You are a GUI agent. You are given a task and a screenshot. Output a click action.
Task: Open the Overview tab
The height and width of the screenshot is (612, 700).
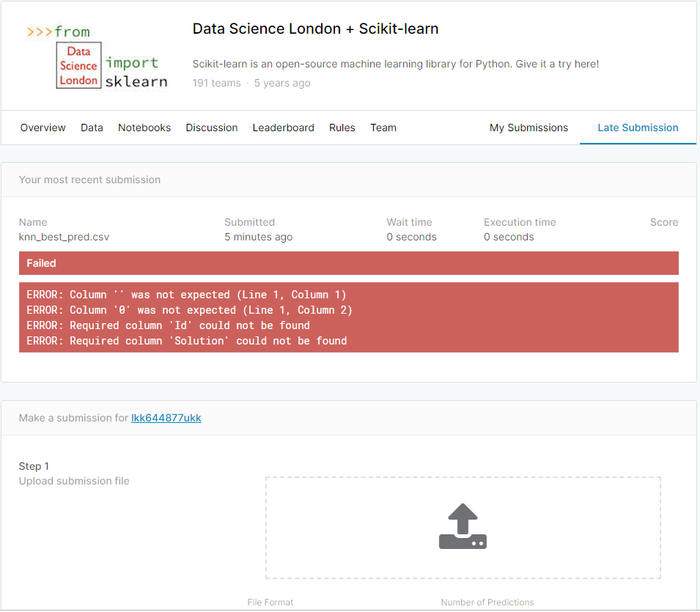click(43, 128)
